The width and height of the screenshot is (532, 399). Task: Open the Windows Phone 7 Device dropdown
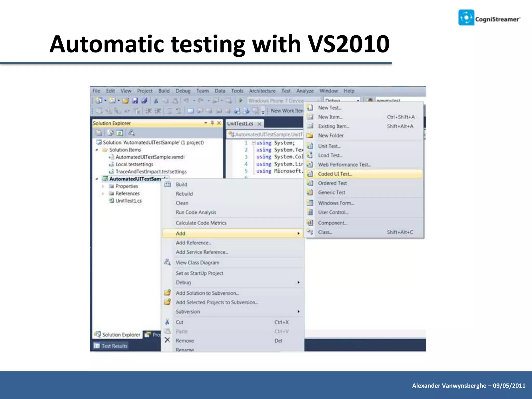click(x=318, y=101)
